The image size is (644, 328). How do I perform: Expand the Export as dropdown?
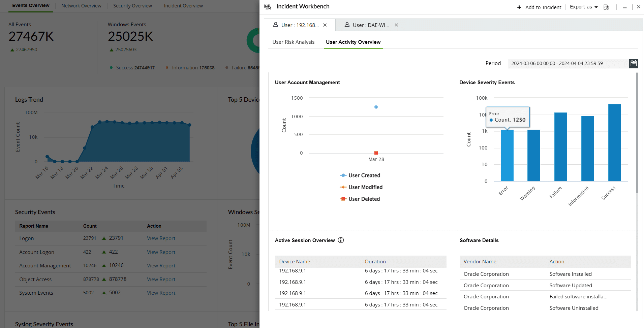584,7
